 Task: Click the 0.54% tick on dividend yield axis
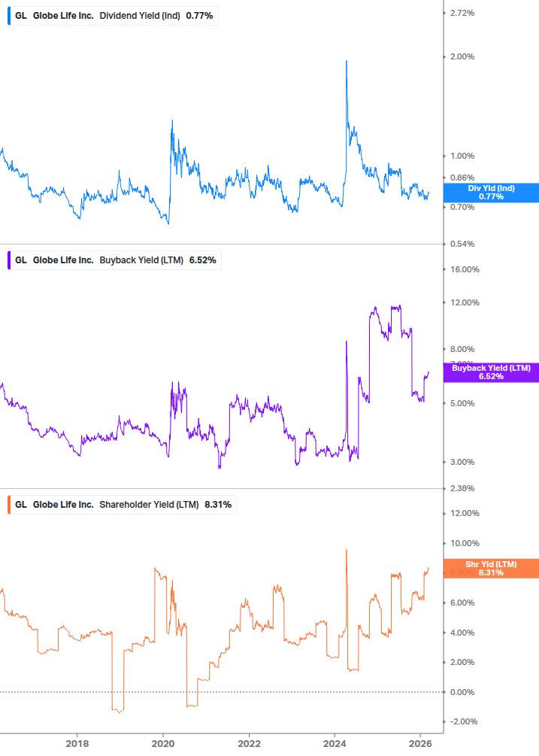(462, 244)
